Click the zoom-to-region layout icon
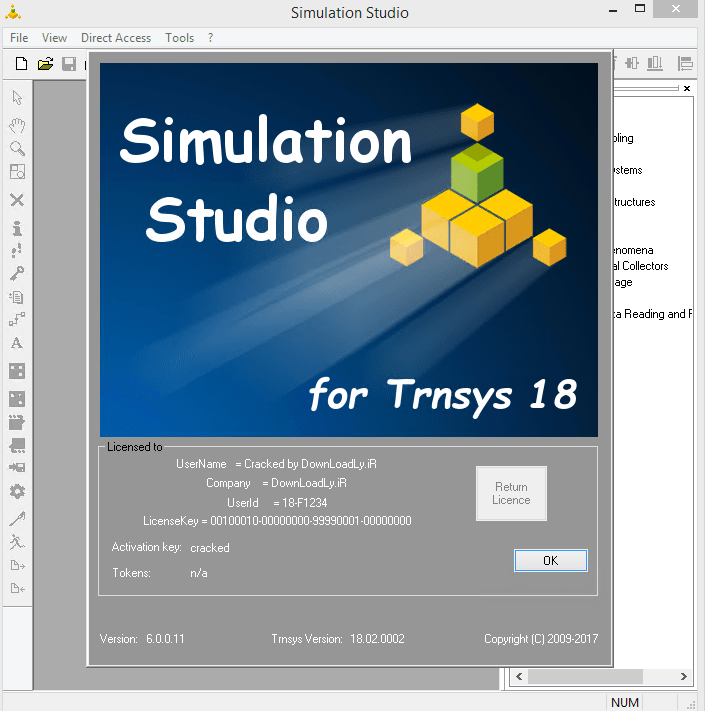This screenshot has height=711, width=705. (x=17, y=172)
